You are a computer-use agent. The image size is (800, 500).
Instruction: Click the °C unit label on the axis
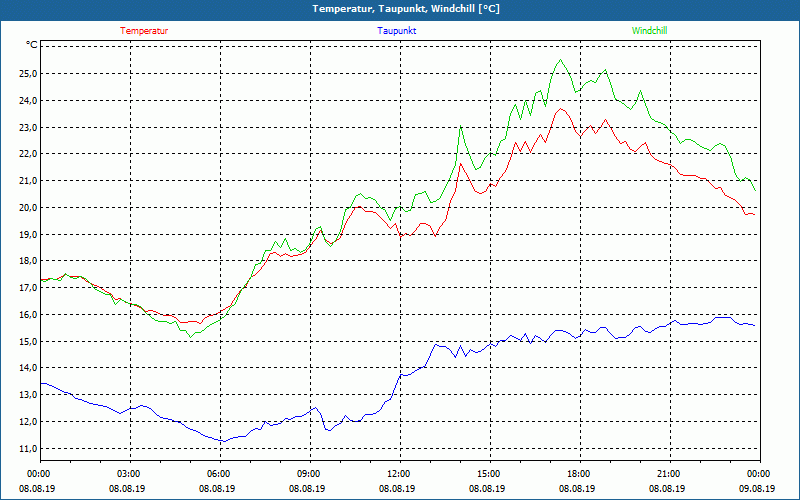[32, 45]
